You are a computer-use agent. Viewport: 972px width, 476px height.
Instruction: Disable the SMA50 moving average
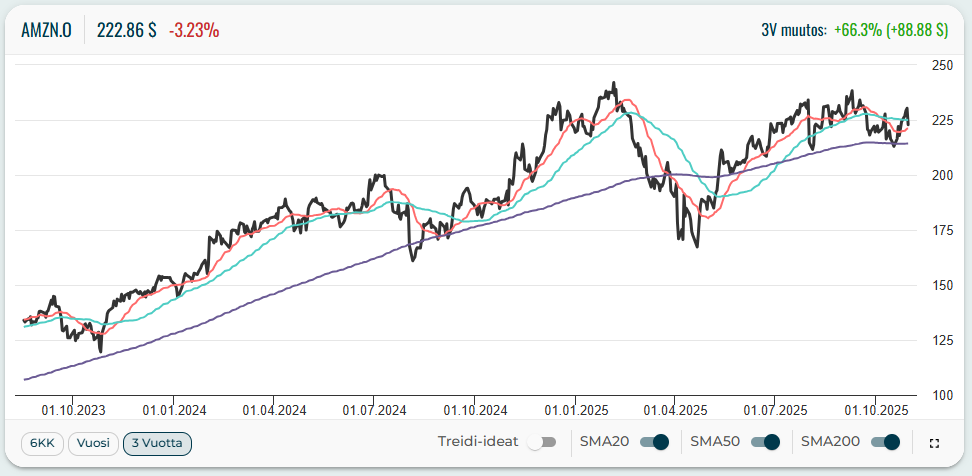pyautogui.click(x=765, y=442)
